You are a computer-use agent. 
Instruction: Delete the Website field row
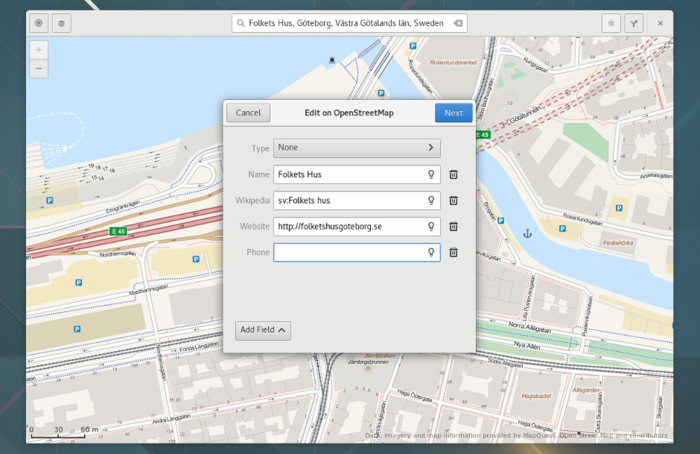tap(453, 226)
